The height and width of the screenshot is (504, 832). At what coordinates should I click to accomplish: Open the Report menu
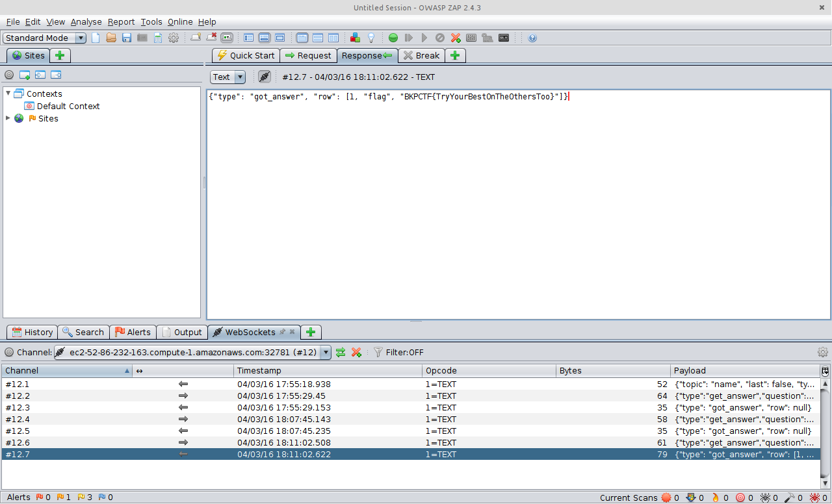122,21
